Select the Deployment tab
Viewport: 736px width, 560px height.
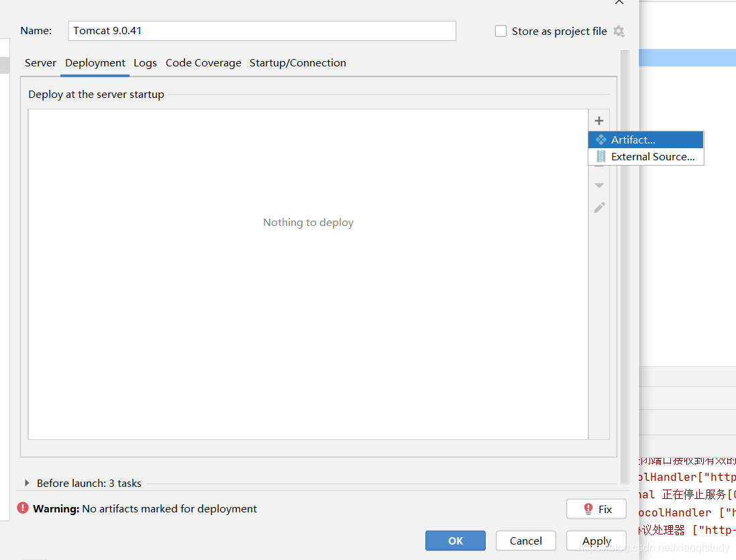pyautogui.click(x=95, y=63)
